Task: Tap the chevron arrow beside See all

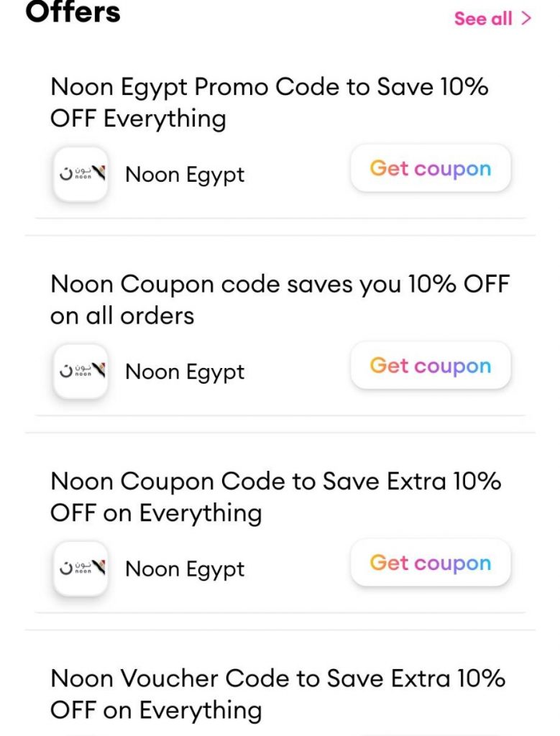Action: pos(527,18)
